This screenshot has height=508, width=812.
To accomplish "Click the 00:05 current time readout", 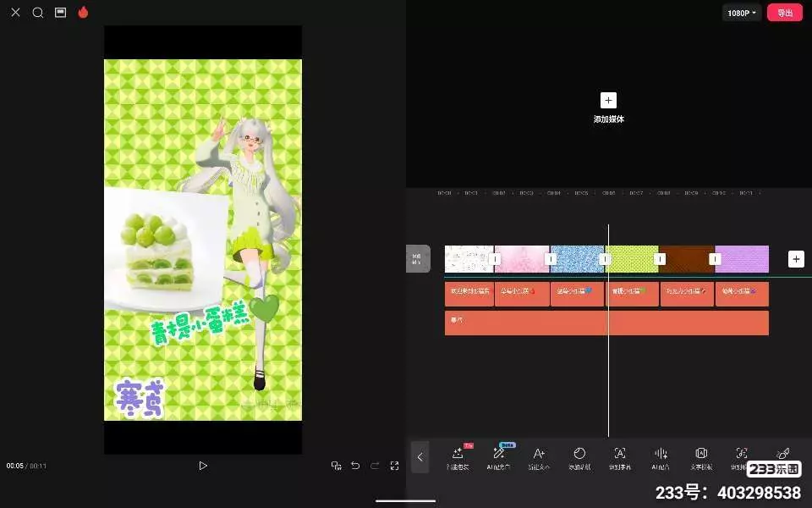I will coord(15,466).
